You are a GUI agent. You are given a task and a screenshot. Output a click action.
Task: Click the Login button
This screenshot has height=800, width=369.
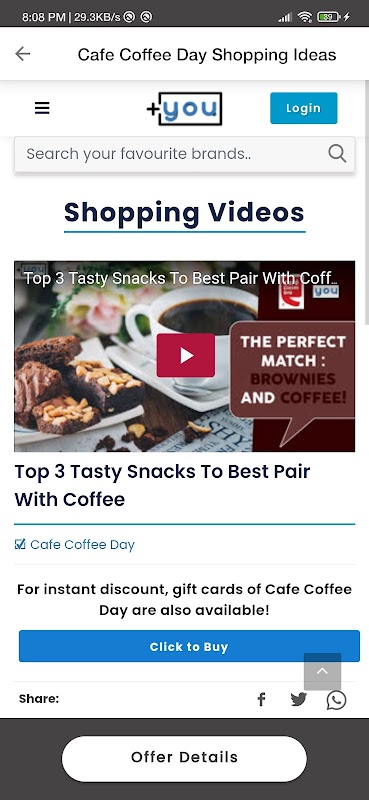(x=304, y=108)
